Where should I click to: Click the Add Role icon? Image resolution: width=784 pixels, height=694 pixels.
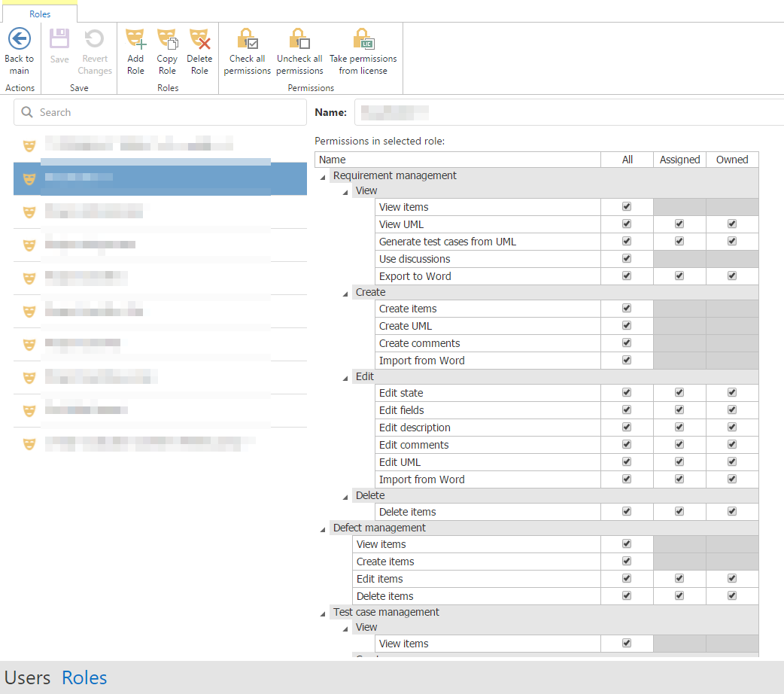coord(135,39)
